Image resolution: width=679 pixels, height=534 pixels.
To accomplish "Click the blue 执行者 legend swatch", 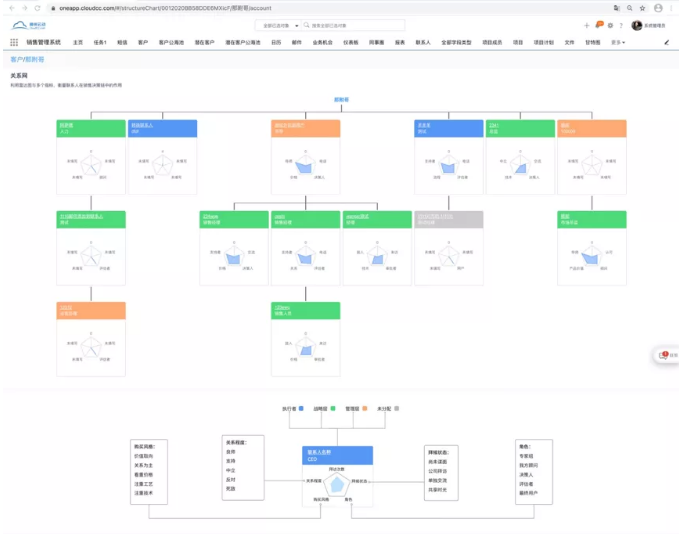I will [x=300, y=409].
